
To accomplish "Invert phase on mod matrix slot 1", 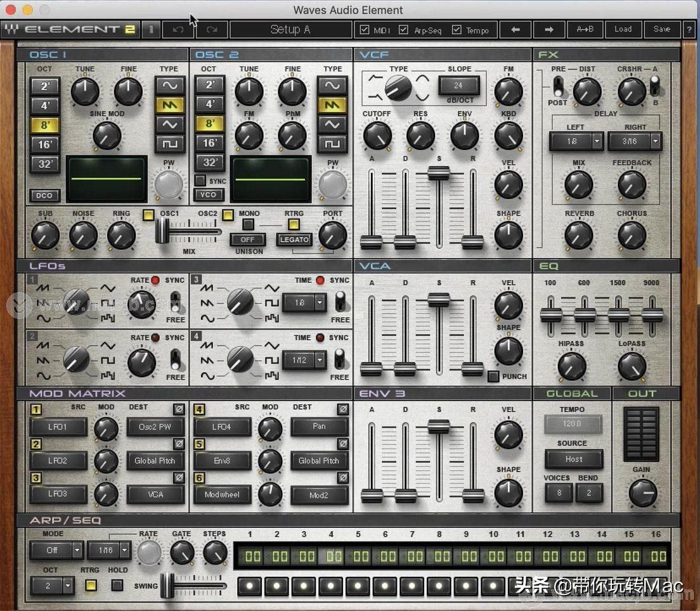I will (179, 409).
